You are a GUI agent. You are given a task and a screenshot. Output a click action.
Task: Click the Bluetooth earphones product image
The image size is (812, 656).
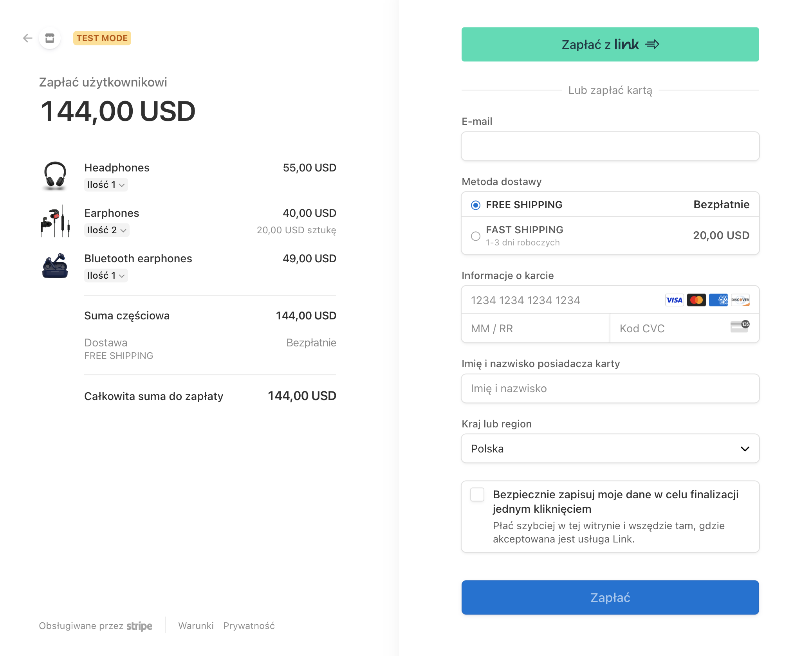click(55, 266)
